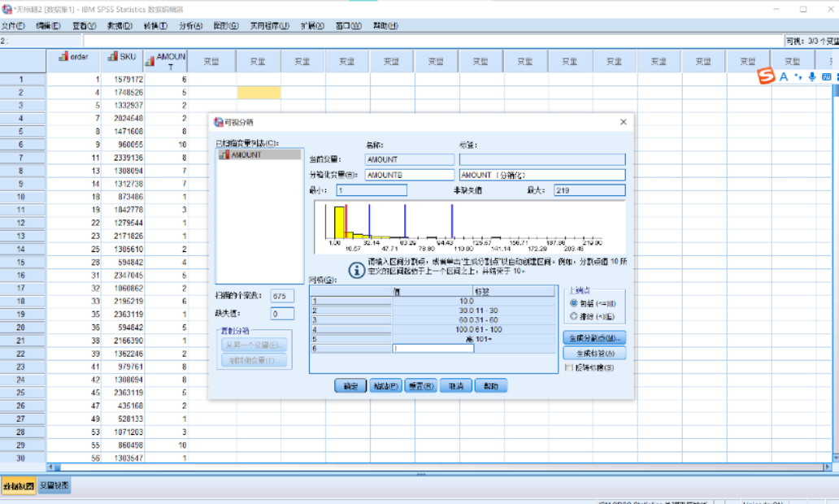839x504 pixels.
Task: Open the 图形(G) menu
Action: click(x=226, y=26)
